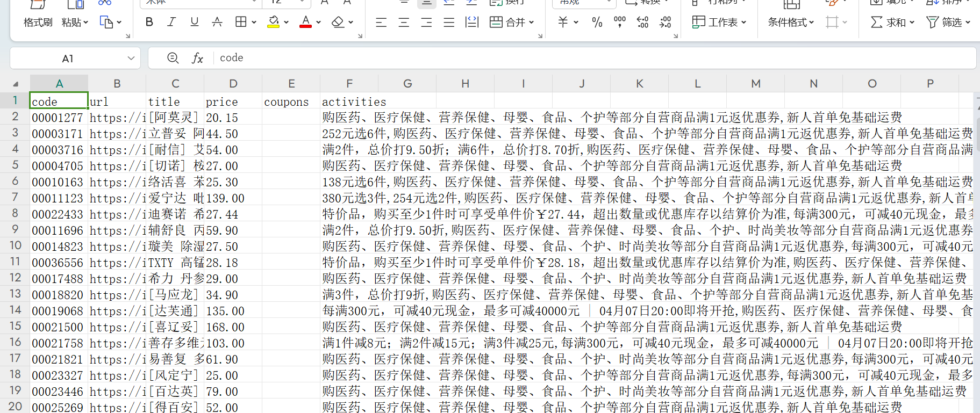Click the formula bar containing 'code'
Viewport: 980px width, 413px height.
pyautogui.click(x=594, y=58)
